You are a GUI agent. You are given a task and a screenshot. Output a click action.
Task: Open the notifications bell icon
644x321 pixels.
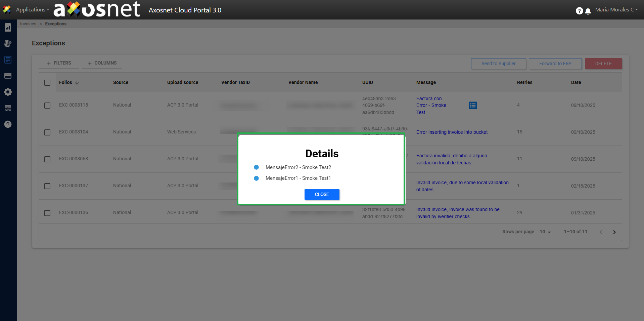[588, 11]
